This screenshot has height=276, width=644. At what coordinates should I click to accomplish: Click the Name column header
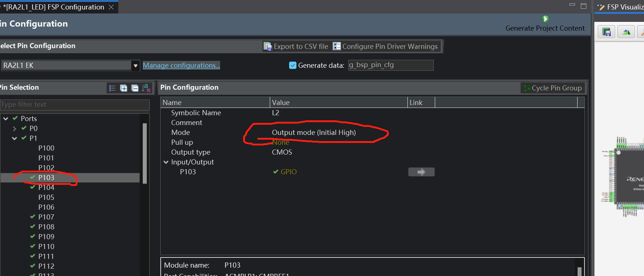click(215, 102)
